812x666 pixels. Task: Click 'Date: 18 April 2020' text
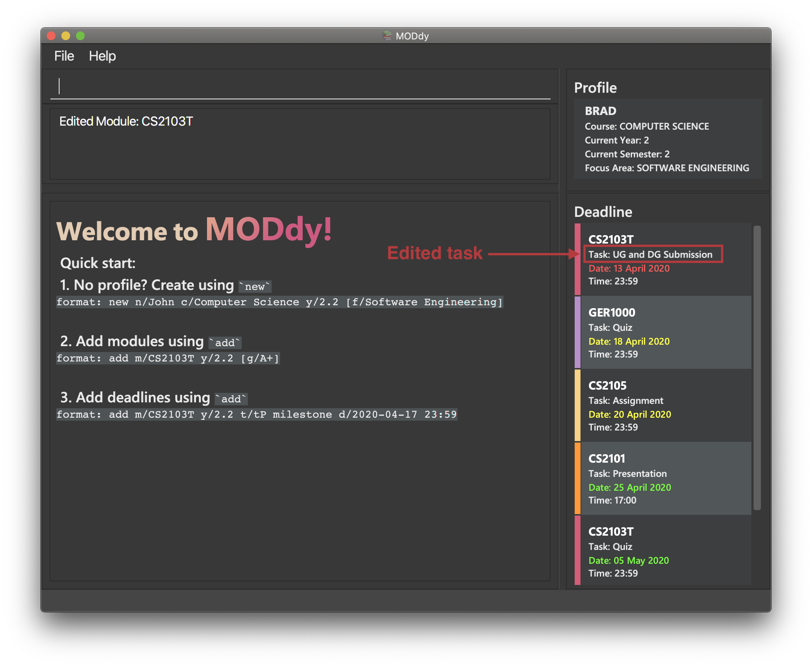[x=629, y=341]
